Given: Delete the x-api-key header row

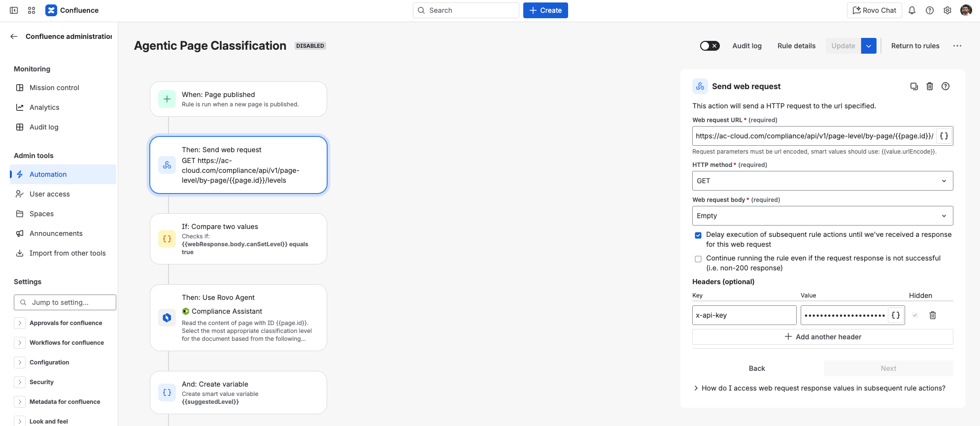Looking at the screenshot, I should point(933,315).
